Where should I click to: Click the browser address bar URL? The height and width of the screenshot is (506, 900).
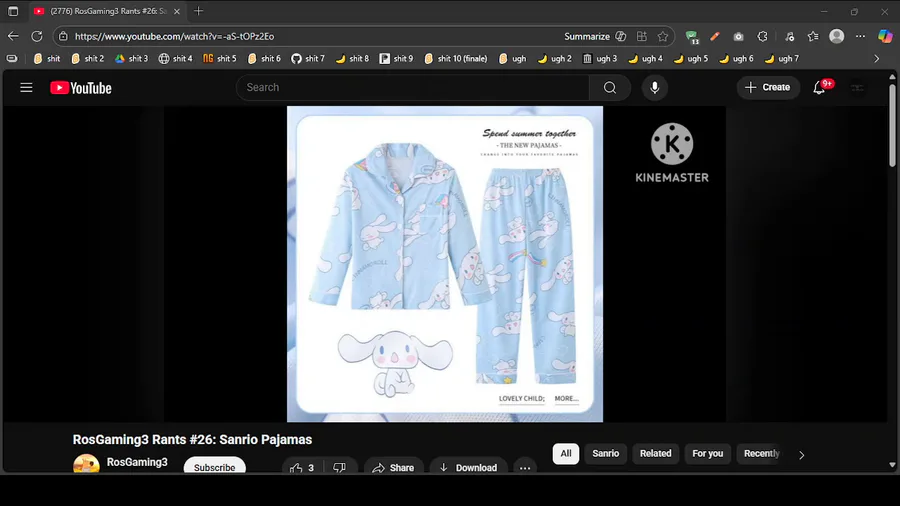click(174, 36)
